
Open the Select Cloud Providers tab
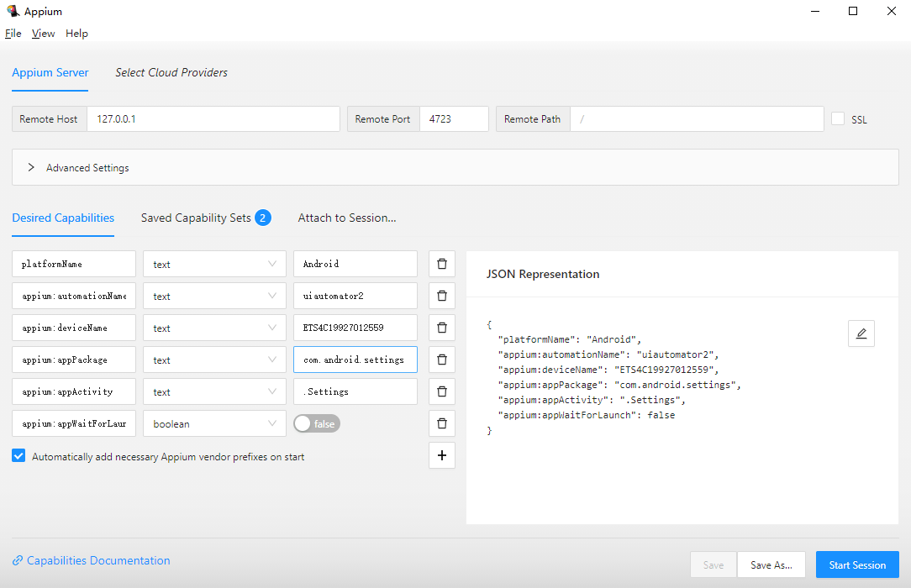(x=171, y=72)
